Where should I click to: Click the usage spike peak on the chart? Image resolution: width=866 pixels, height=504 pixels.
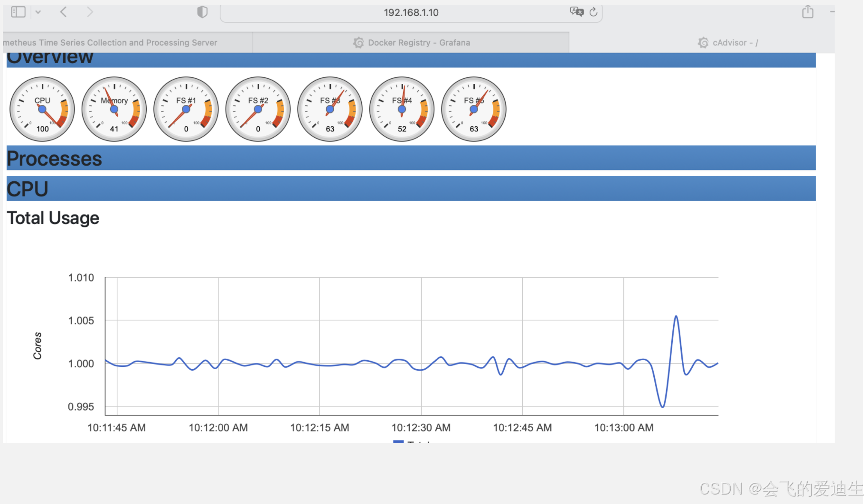[x=676, y=317]
